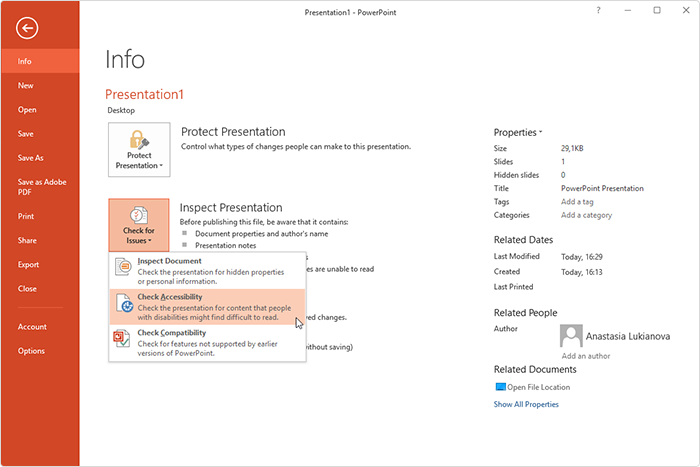
Task: Click author name Anastasia Lukianova
Action: coord(628,336)
